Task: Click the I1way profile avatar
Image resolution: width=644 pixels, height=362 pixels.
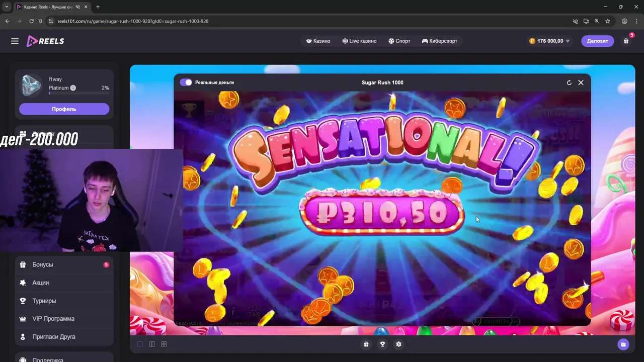Action: pos(31,85)
